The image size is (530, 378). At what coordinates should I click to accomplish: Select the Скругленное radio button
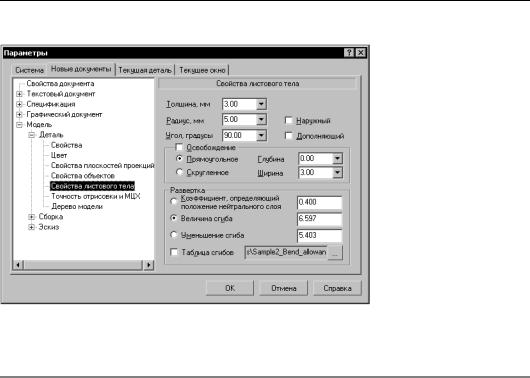click(179, 172)
